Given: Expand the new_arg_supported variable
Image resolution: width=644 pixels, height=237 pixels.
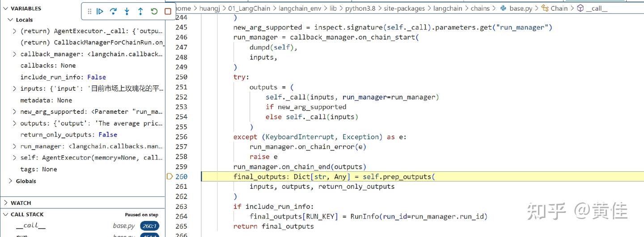Looking at the screenshot, I should [15, 112].
